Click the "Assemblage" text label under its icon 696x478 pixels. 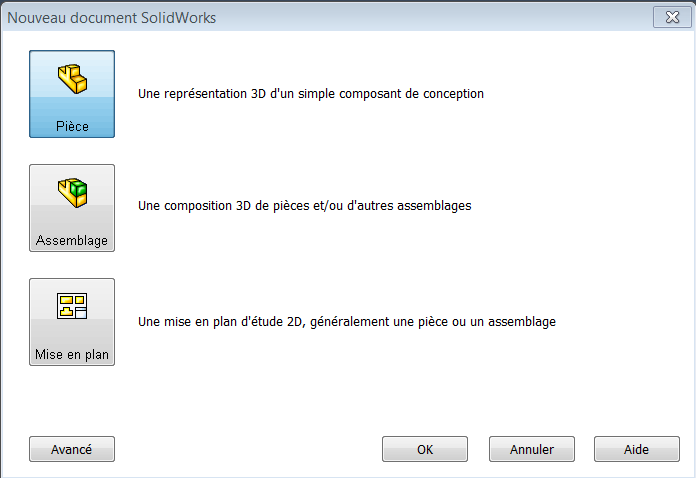coord(72,241)
